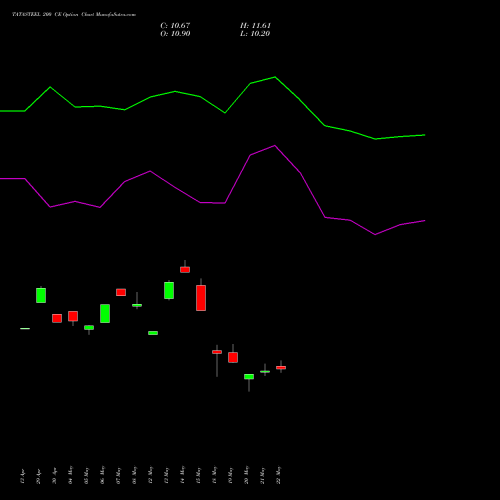Click the 15 May date label

coord(199,475)
